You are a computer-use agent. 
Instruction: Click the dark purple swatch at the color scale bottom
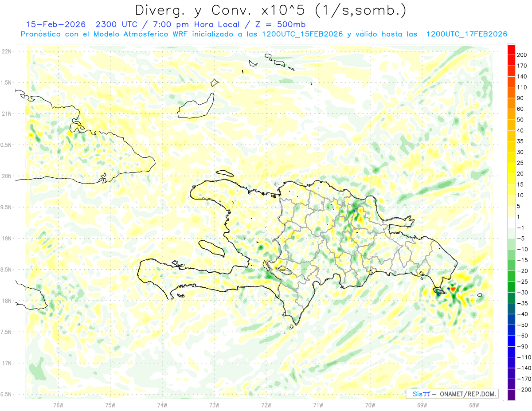511,395
